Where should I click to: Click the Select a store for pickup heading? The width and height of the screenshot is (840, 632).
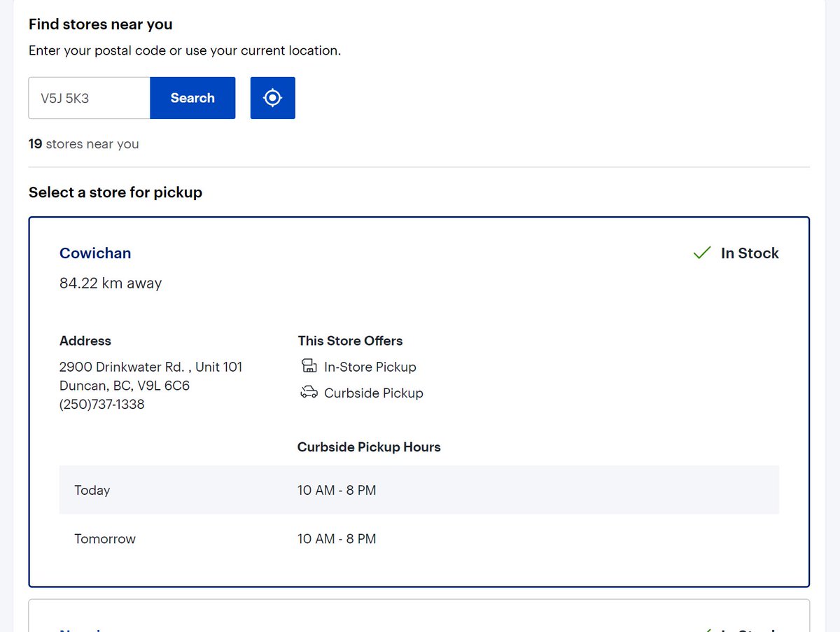115,192
